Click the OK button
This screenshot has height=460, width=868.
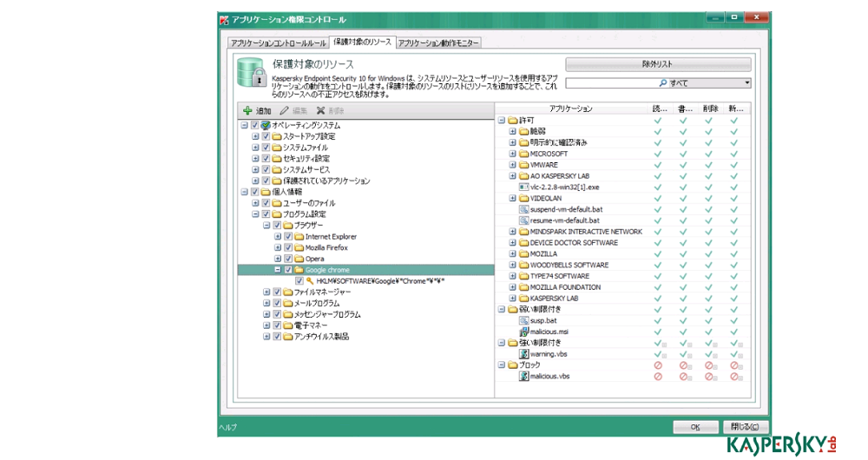click(x=695, y=427)
